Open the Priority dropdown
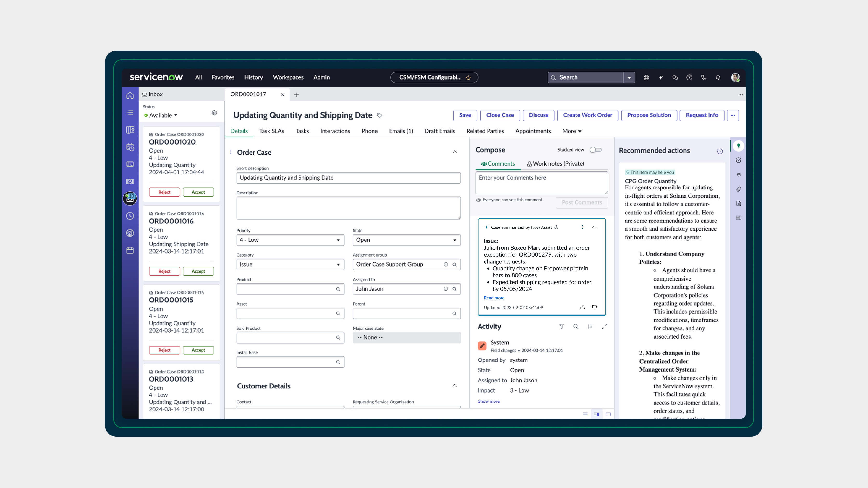Viewport: 868px width, 488px height. (290, 240)
